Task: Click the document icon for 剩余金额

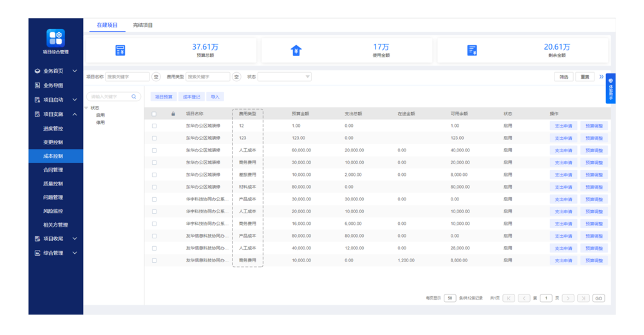Action: [472, 50]
